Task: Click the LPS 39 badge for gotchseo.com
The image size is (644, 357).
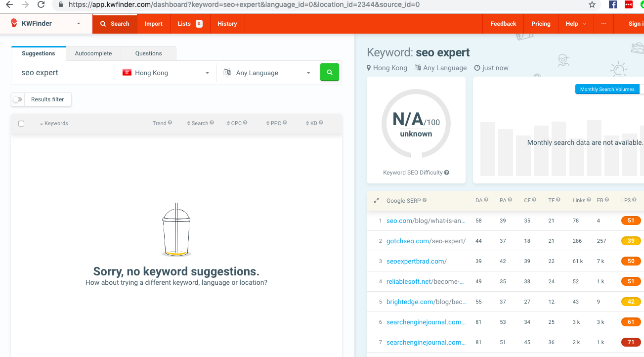Action: point(631,241)
